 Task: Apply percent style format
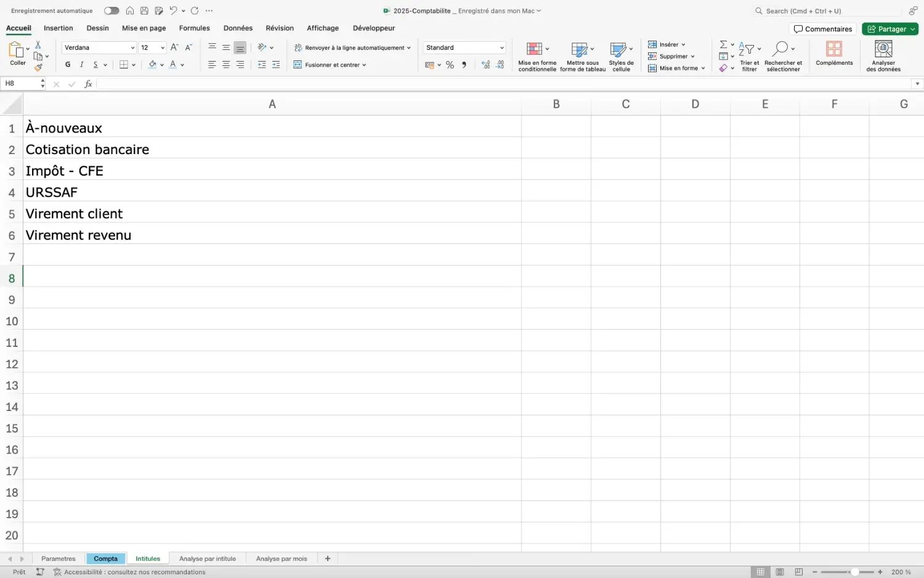(x=450, y=65)
